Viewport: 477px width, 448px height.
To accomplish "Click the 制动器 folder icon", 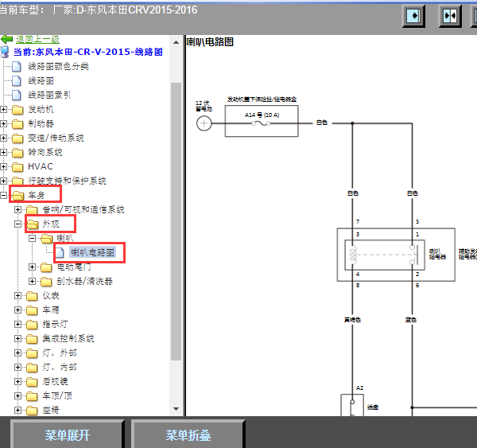I will point(17,124).
